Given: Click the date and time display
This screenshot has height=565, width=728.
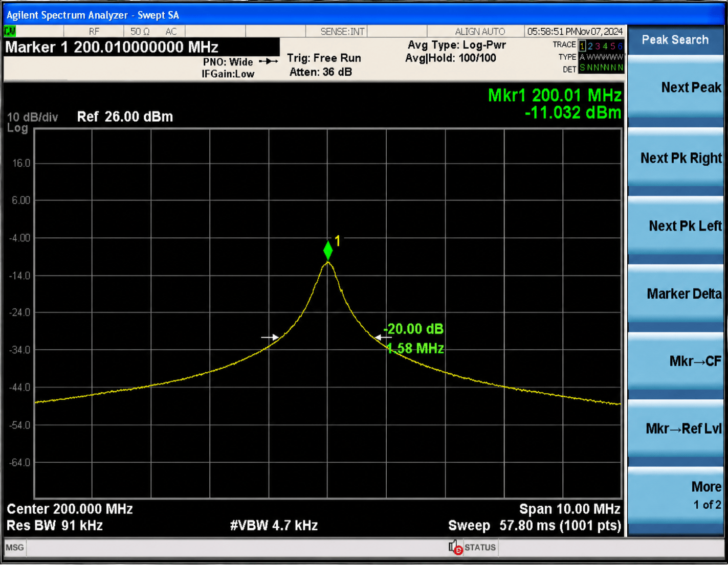Looking at the screenshot, I should (575, 32).
